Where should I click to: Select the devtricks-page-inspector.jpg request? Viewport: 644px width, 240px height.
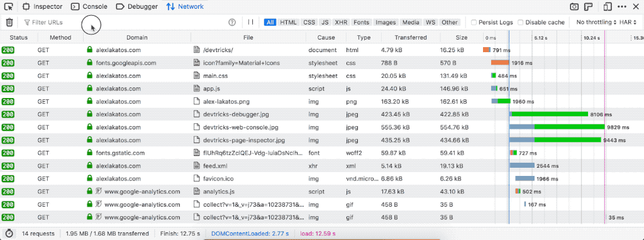tap(322, 140)
